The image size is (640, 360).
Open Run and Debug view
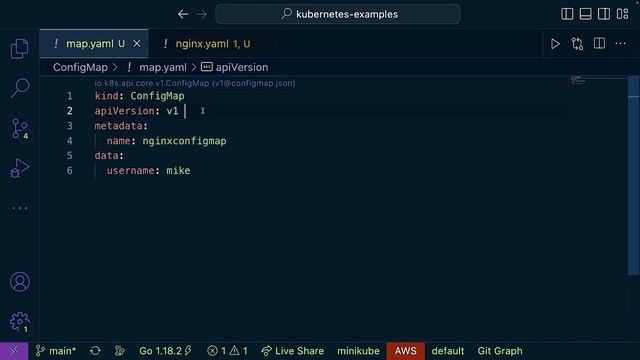(20, 168)
